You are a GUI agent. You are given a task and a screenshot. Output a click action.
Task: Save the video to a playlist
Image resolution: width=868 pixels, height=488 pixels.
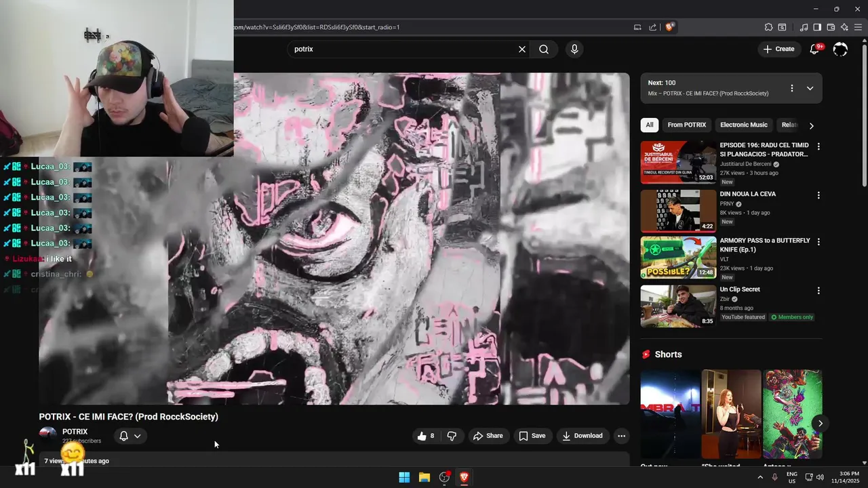(532, 436)
